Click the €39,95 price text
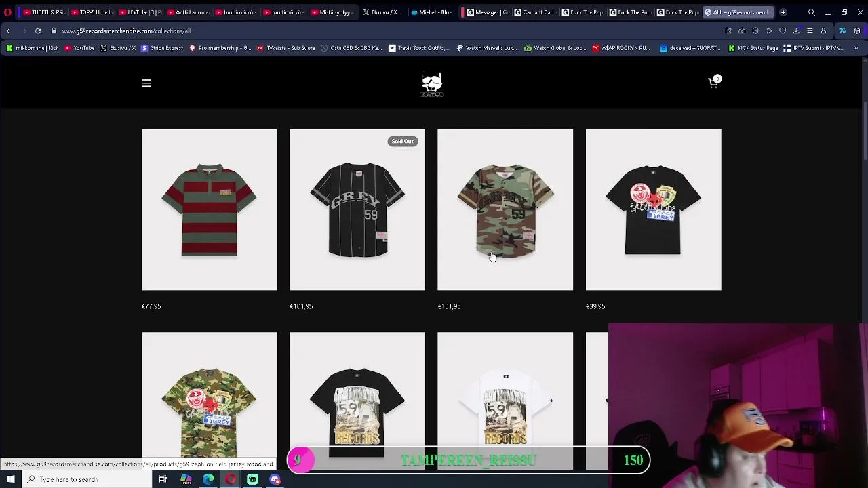Screen dimensions: 868x488 click(x=595, y=306)
